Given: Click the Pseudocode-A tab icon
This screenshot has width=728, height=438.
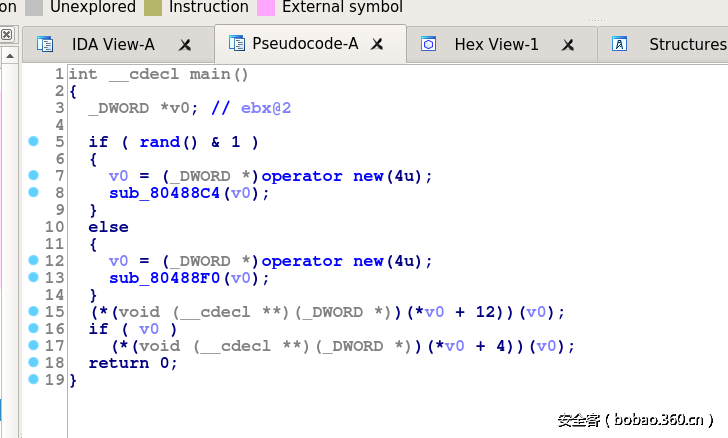Looking at the screenshot, I should click(237, 44).
